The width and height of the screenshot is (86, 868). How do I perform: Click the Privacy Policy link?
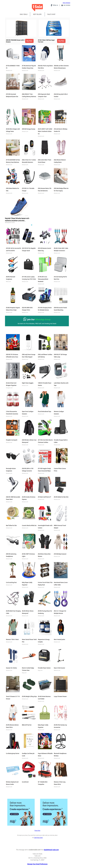(37, 831)
